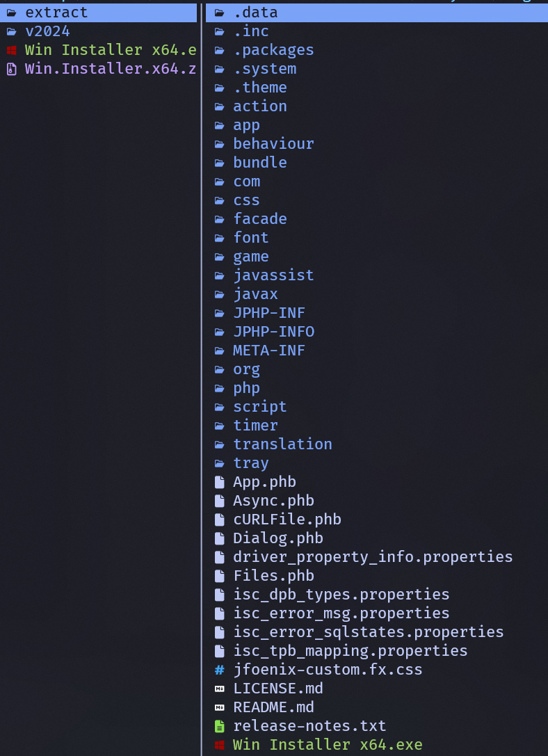The image size is (548, 756).
Task: Select the javassist folder entry
Action: [x=377, y=275]
